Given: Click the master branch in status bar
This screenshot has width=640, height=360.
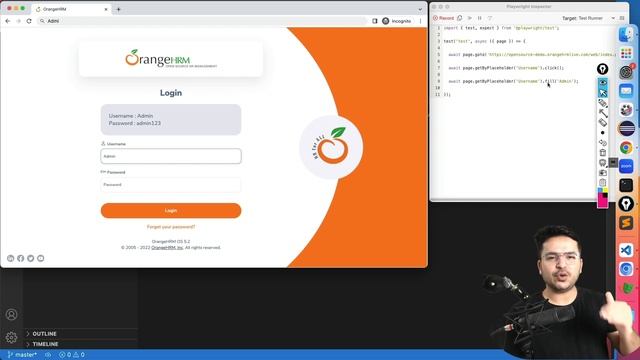Looking at the screenshot, I should (x=22, y=355).
